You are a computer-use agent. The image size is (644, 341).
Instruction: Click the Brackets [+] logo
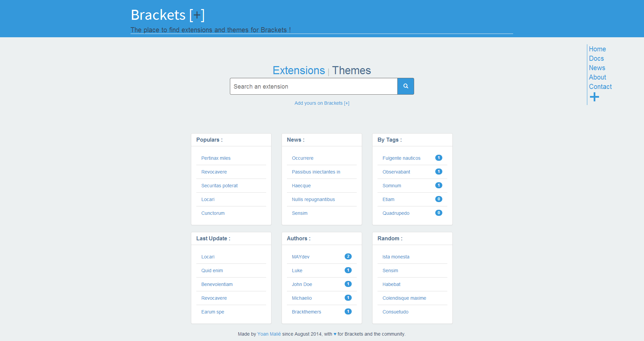tap(167, 15)
